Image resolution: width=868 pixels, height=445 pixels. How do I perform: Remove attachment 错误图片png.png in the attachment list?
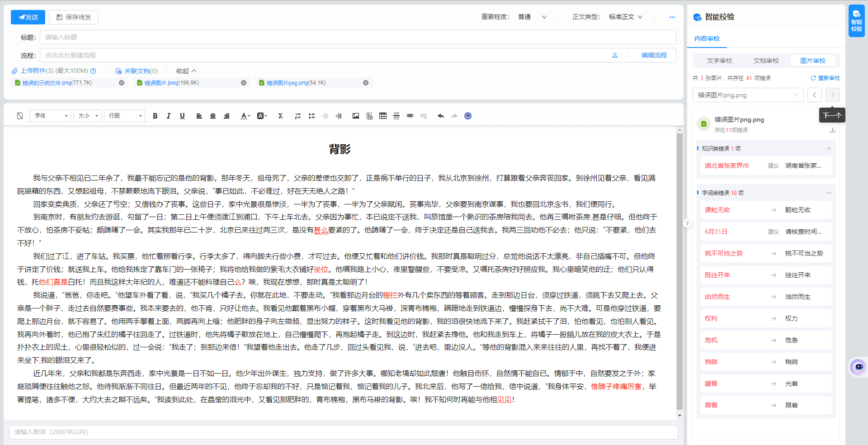coord(366,83)
